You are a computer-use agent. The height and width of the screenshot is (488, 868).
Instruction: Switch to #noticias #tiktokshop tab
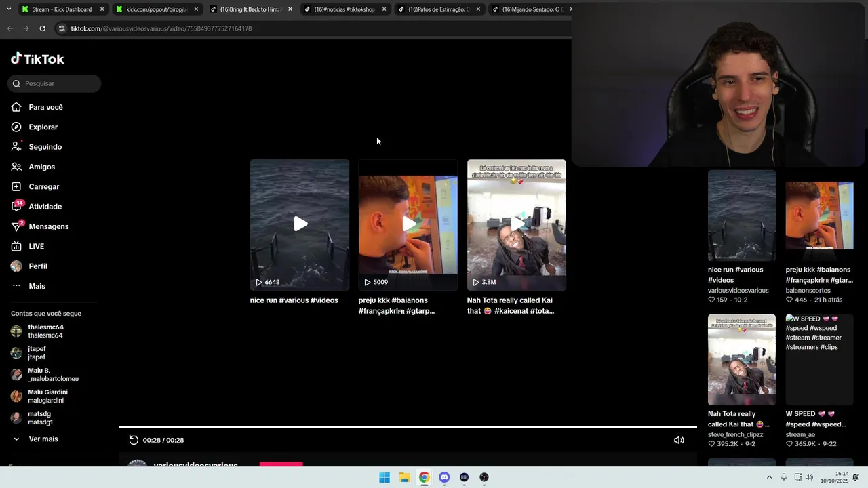344,9
